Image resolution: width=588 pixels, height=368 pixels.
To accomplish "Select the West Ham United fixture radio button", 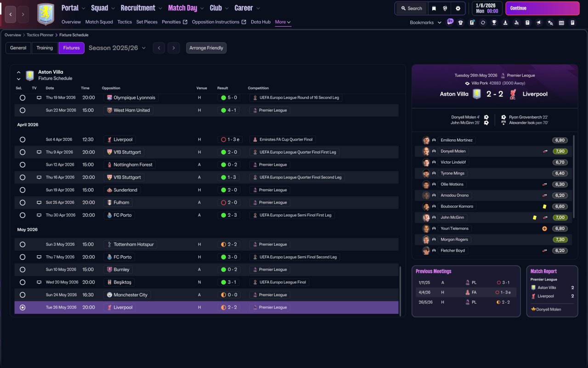I will 23,110.
